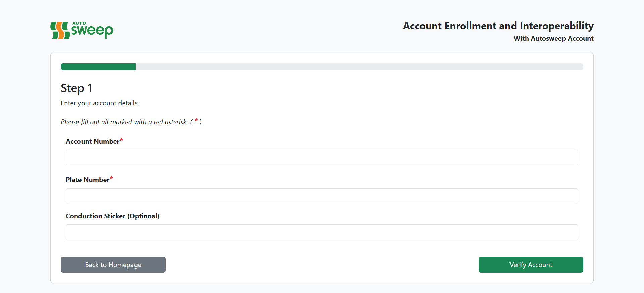Image resolution: width=644 pixels, height=293 pixels.
Task: Click the "With Autosweep Account" subtitle
Action: click(553, 38)
